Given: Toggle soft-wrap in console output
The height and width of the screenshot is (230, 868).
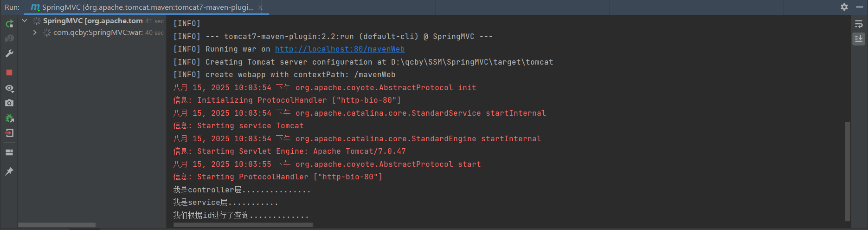Looking at the screenshot, I should 859,24.
